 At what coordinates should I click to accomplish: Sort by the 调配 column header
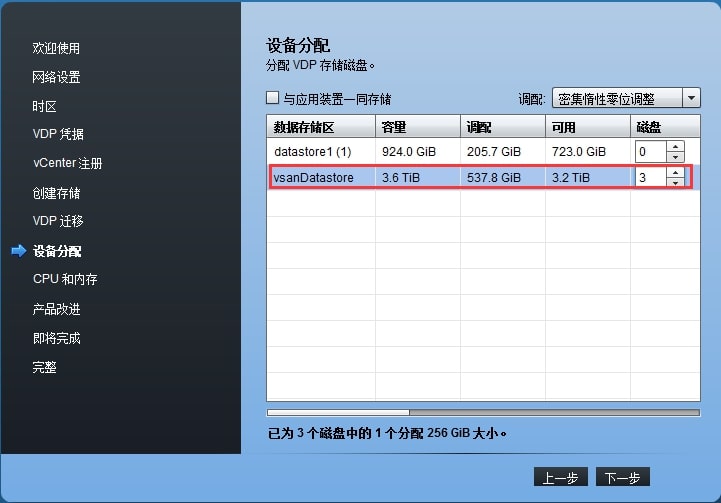503,126
